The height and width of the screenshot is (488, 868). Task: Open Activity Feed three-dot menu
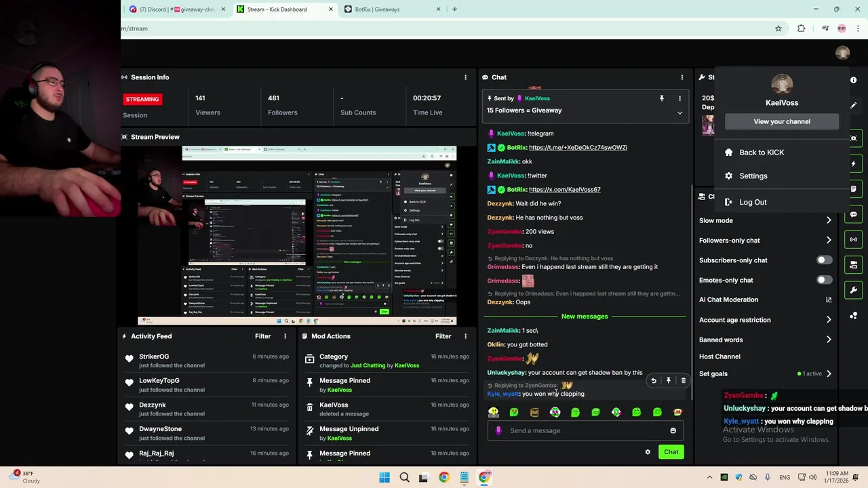[285, 336]
